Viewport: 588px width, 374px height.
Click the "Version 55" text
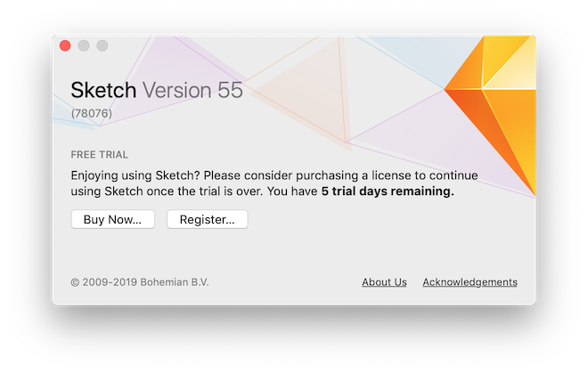[192, 91]
